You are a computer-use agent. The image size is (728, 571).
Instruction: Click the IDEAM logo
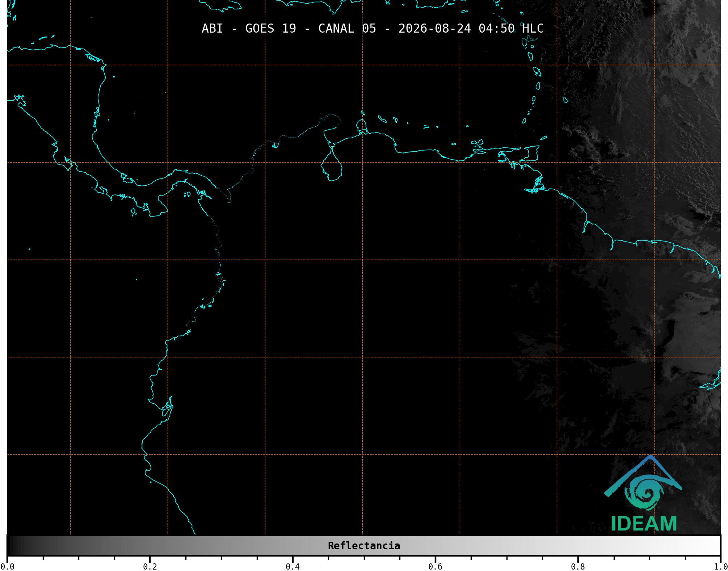tap(643, 493)
